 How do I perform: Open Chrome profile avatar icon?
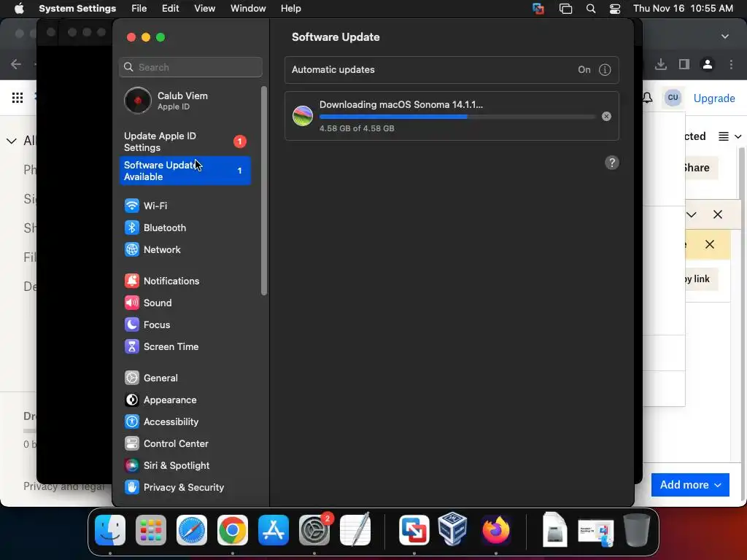pos(708,64)
